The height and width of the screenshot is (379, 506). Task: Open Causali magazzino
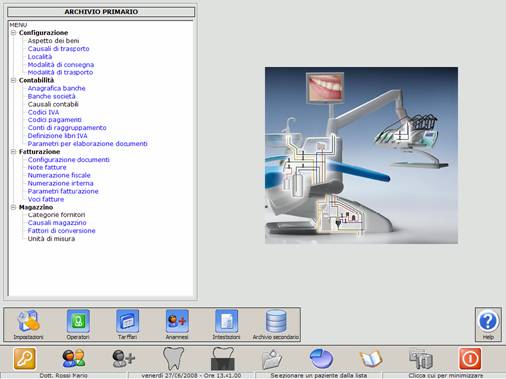[x=57, y=223]
